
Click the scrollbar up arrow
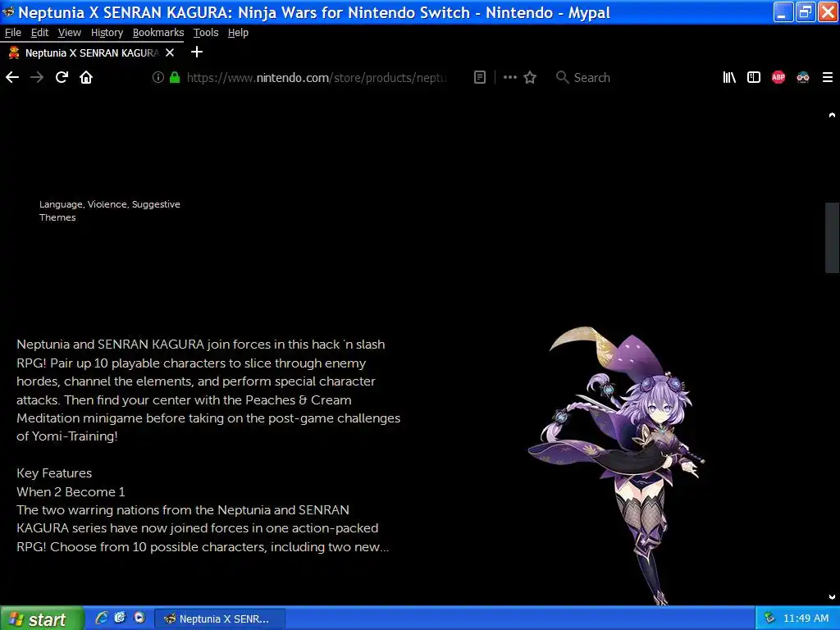[x=832, y=115]
